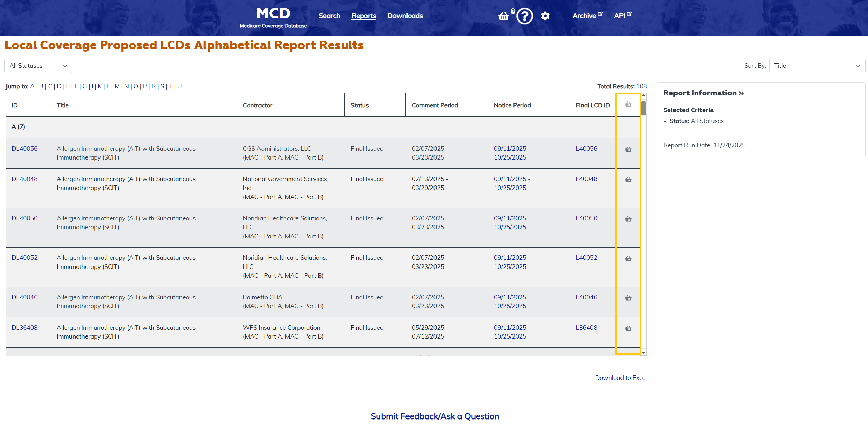The width and height of the screenshot is (868, 426).
Task: Jump to letter M in results
Action: pyautogui.click(x=117, y=86)
